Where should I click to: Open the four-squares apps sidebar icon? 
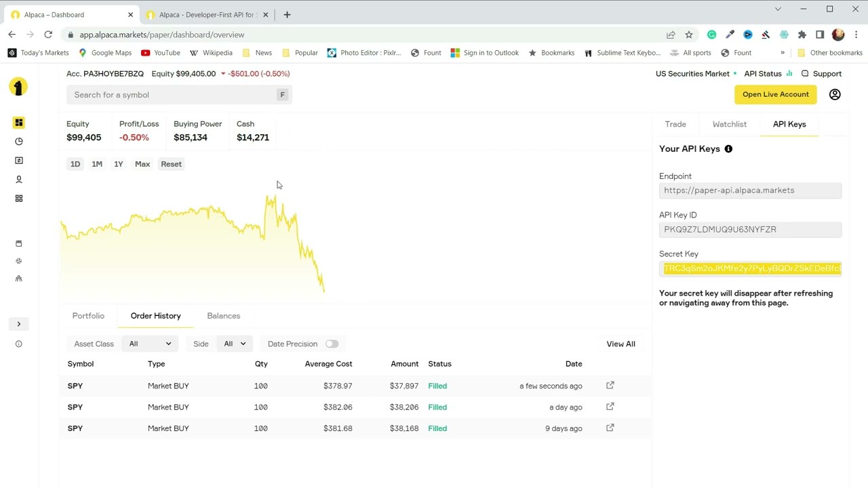(19, 199)
